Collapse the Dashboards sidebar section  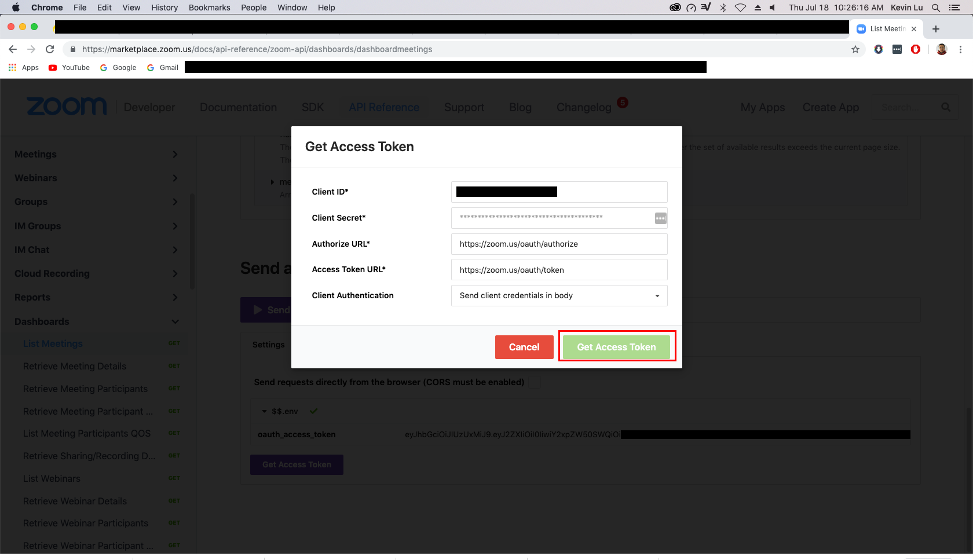(x=175, y=321)
